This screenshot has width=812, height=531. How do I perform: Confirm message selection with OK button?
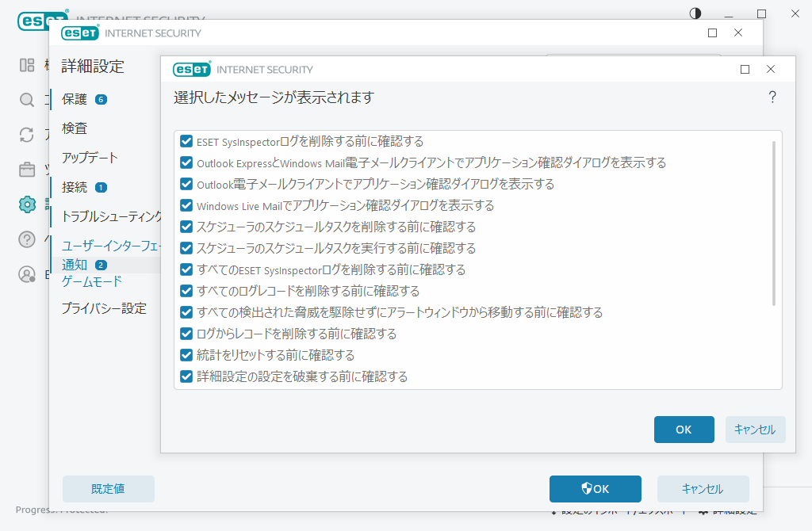[684, 430]
